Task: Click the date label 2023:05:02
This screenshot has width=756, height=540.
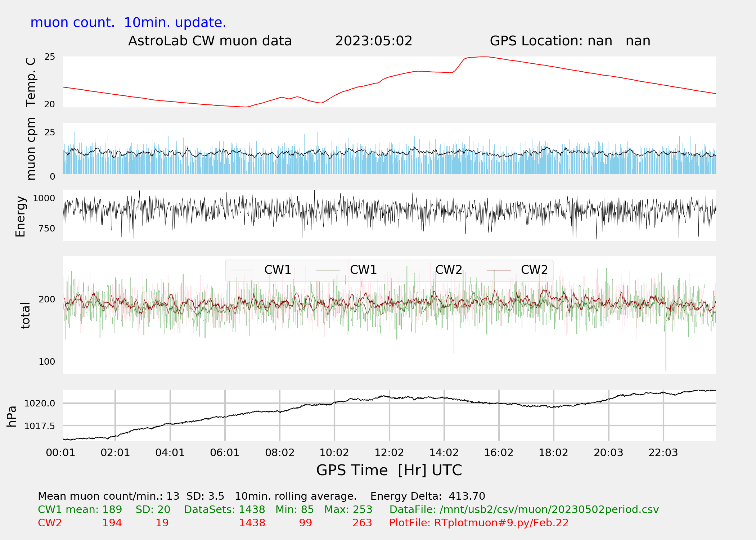Action: (x=373, y=41)
